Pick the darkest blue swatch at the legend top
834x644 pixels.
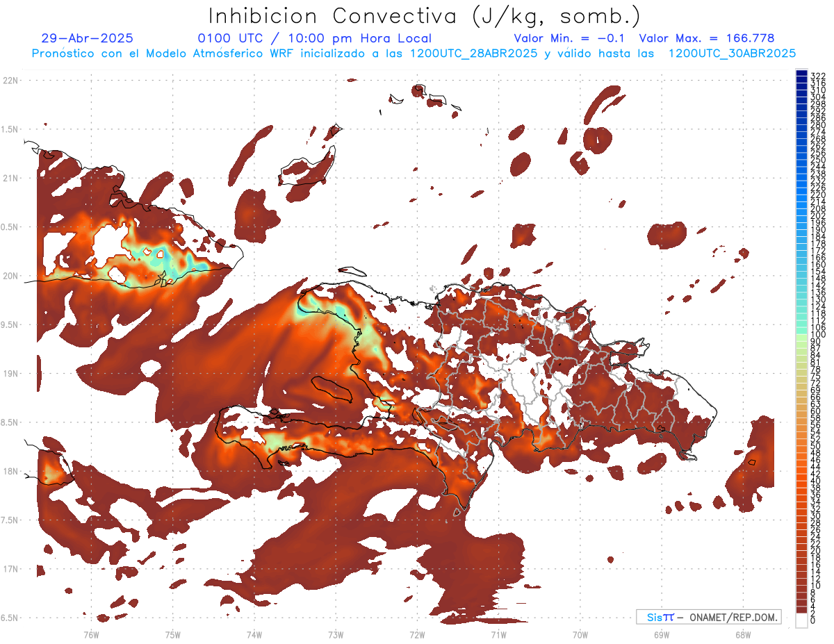pyautogui.click(x=802, y=73)
